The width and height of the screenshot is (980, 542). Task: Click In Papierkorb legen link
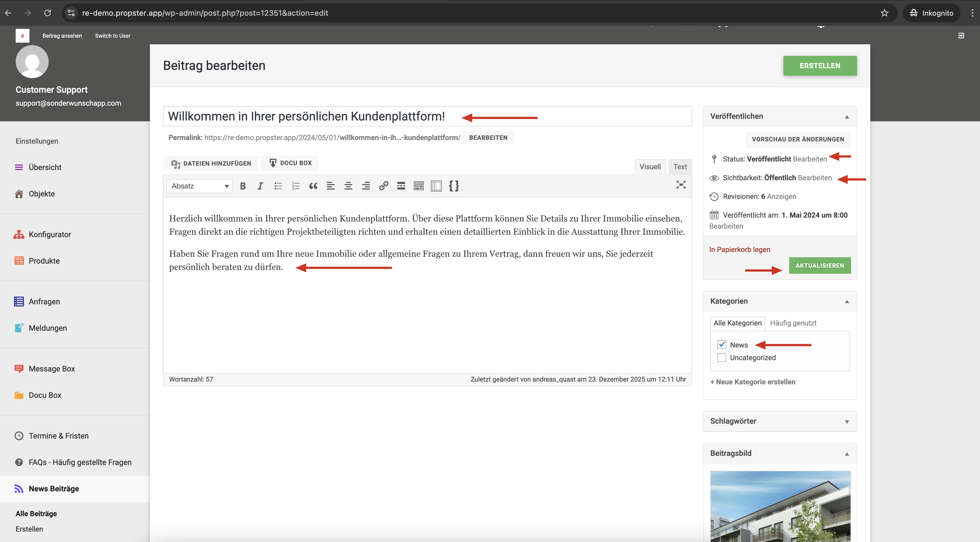click(740, 250)
